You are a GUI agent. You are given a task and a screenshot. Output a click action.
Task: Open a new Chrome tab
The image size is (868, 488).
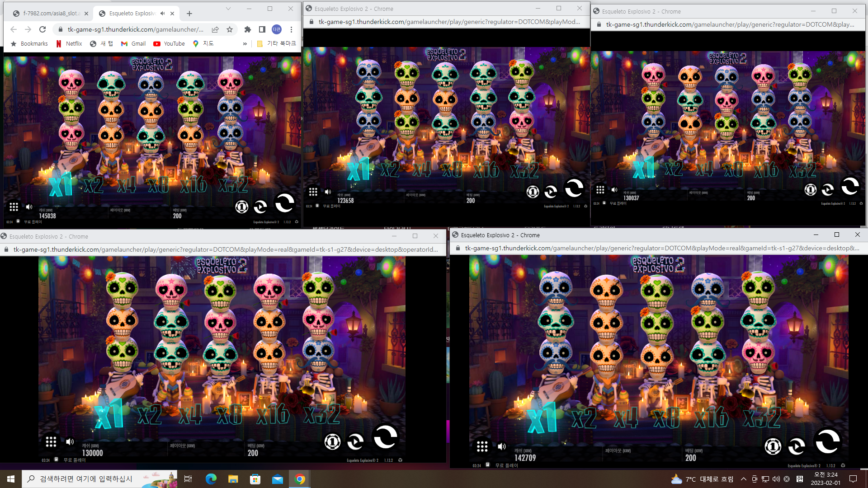189,14
